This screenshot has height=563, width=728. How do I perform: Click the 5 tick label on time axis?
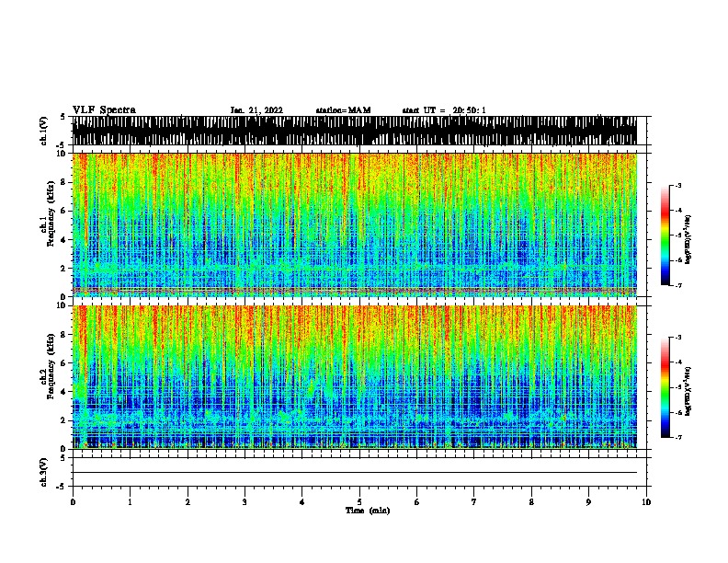point(359,502)
